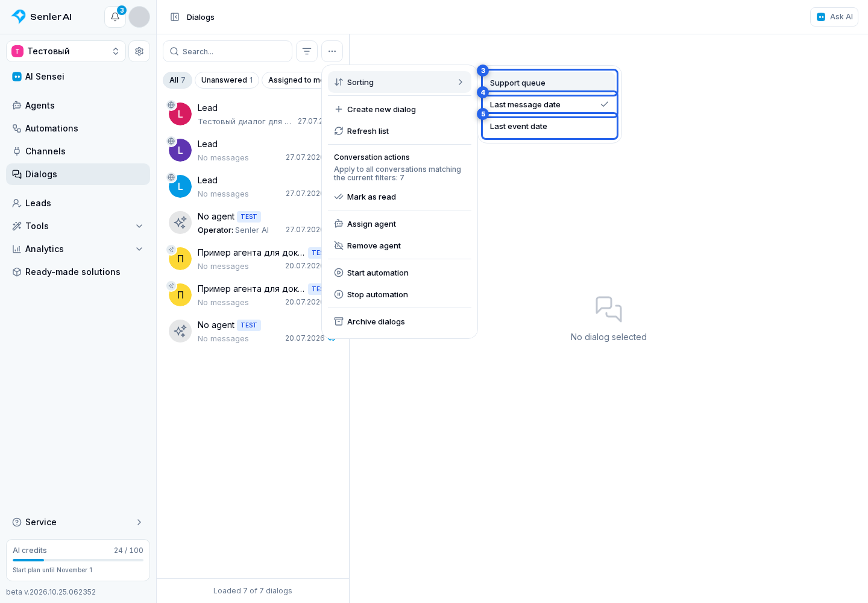Expand the Service submenu
Screen dimensions: 868x603
pyautogui.click(x=78, y=522)
